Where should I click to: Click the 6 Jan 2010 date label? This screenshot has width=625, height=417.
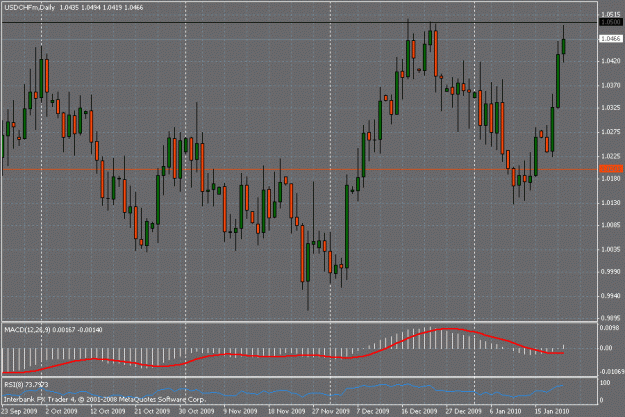[506, 411]
